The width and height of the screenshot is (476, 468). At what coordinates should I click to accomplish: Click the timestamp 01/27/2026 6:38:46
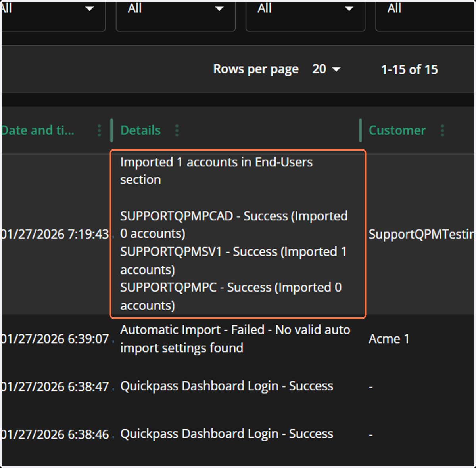coord(55,434)
